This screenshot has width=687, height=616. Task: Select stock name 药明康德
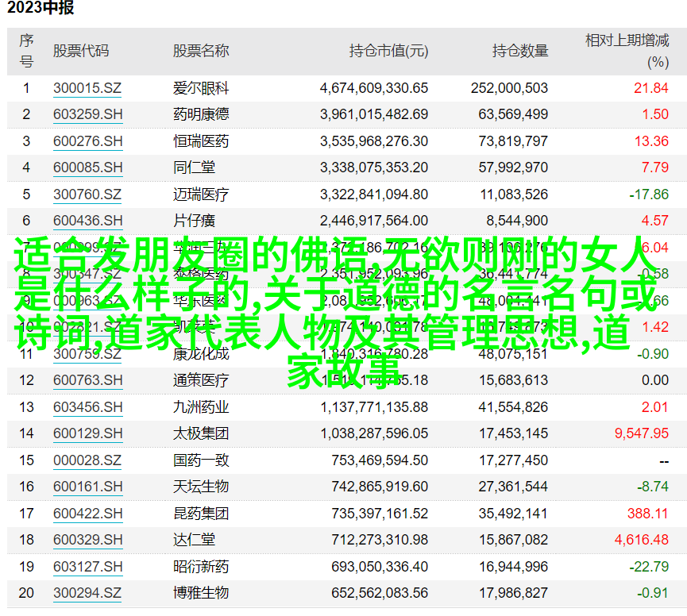201,115
